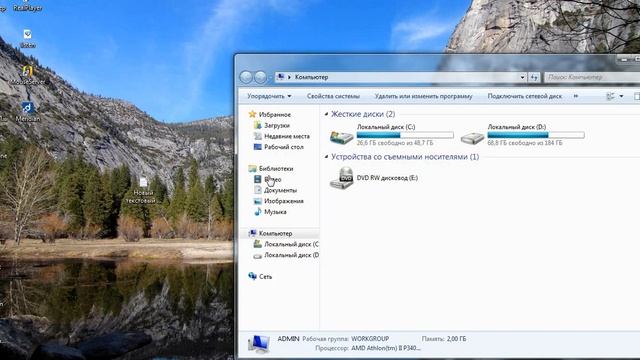Select Сеть in navigation pane
Viewport: 640px width, 360px height.
(x=260, y=276)
